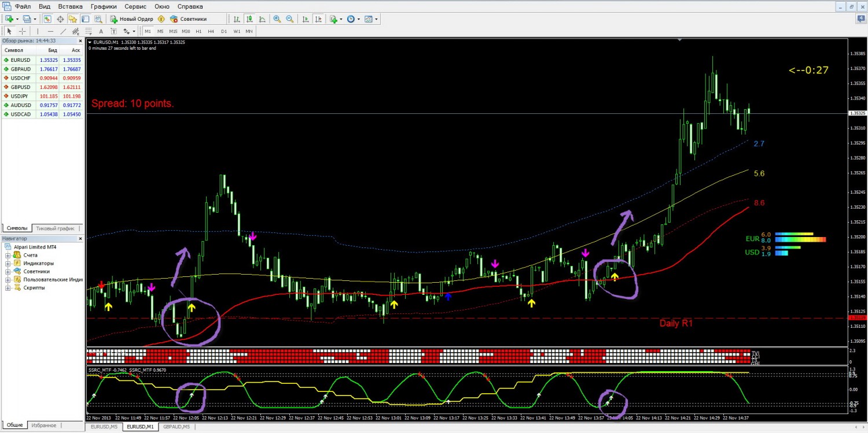Toggle the Chart Shift button

coord(318,19)
